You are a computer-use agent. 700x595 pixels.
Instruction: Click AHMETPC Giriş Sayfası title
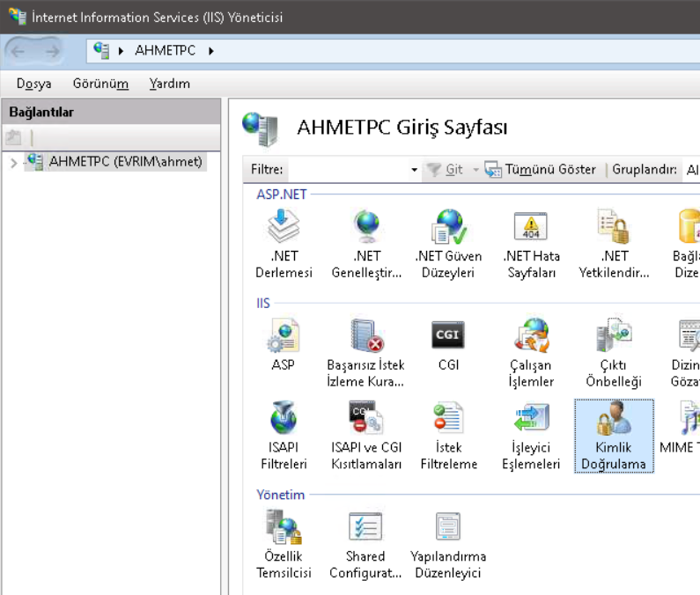tap(402, 128)
